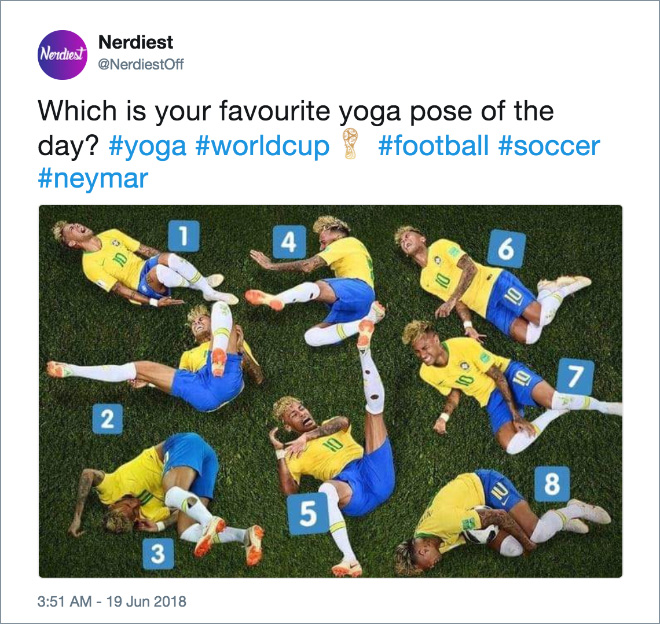Click the blue number 2 badge
Screen dimensions: 660x624
pyautogui.click(x=107, y=419)
